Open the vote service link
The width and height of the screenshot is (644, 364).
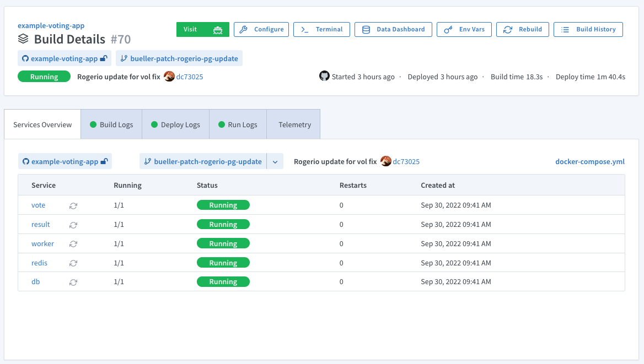tap(38, 205)
